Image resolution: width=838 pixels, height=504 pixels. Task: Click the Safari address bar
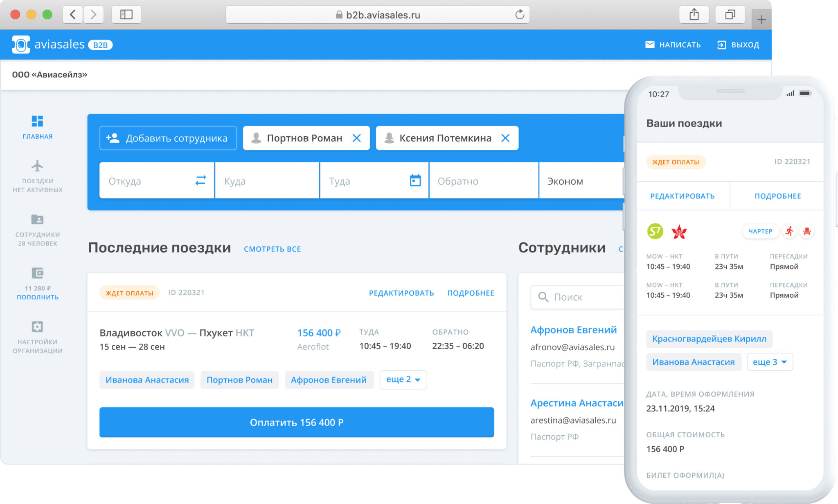[x=378, y=15]
